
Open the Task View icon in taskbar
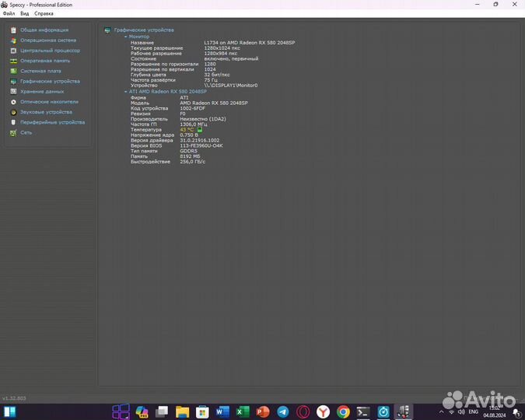(162, 411)
